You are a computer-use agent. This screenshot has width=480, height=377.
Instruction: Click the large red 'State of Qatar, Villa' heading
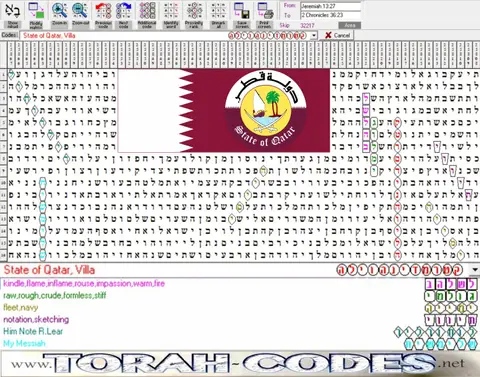coord(49,270)
